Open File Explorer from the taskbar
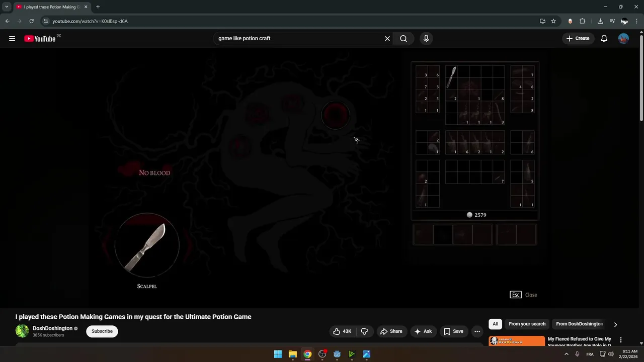 click(293, 354)
